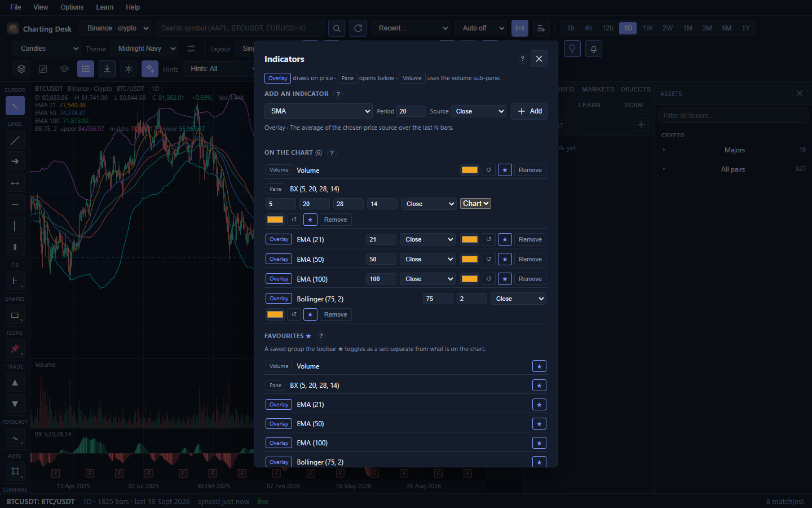Viewport: 812px width, 508px height.
Task: Toggle star for EMA (50) in Favourites list
Action: (x=539, y=424)
